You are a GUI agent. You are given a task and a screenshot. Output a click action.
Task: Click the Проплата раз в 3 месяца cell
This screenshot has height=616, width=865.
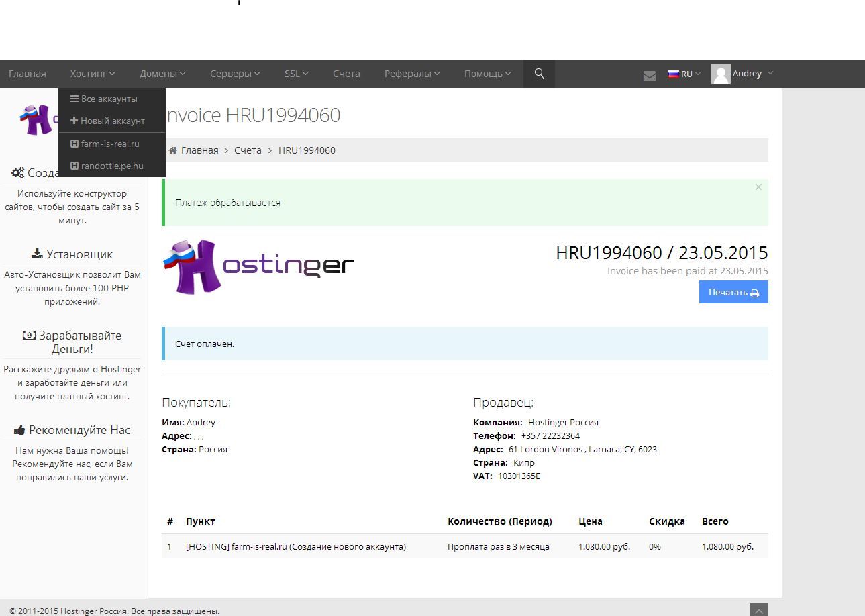click(x=499, y=546)
